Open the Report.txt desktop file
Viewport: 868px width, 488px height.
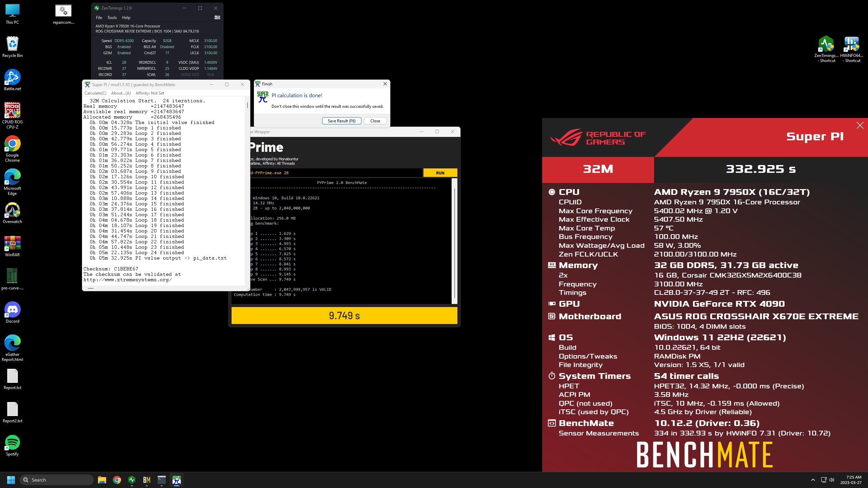[x=13, y=379]
